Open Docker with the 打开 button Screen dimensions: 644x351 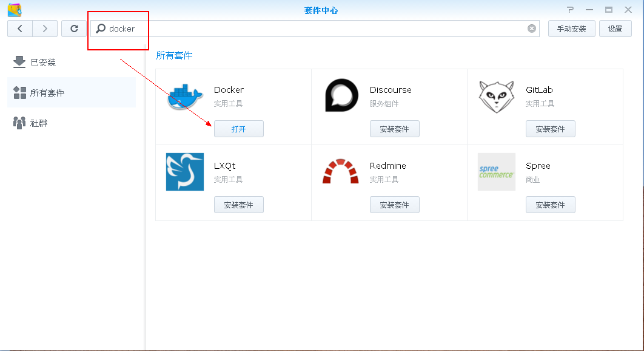click(x=239, y=129)
